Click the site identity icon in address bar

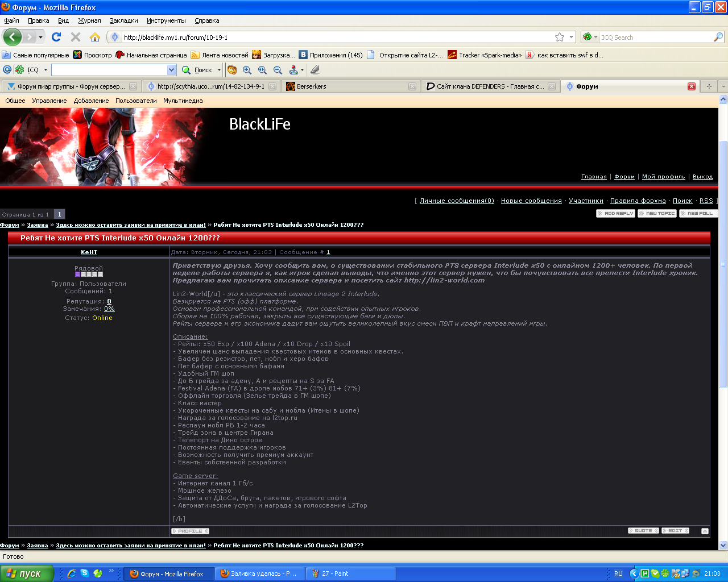point(115,37)
